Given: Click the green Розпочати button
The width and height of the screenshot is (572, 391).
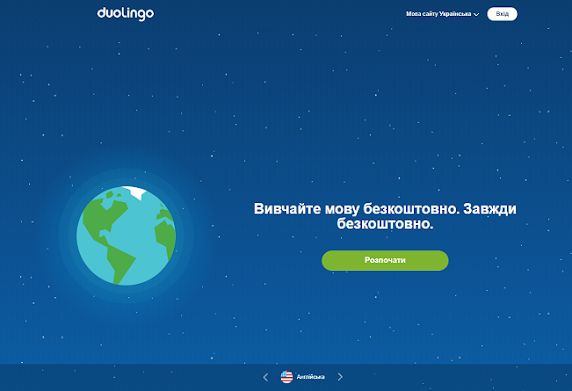Looking at the screenshot, I should (x=385, y=260).
